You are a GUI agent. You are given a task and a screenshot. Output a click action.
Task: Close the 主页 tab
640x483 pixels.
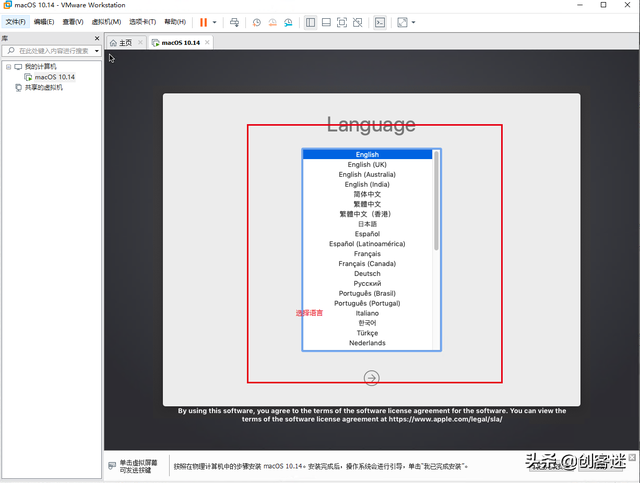point(140,42)
